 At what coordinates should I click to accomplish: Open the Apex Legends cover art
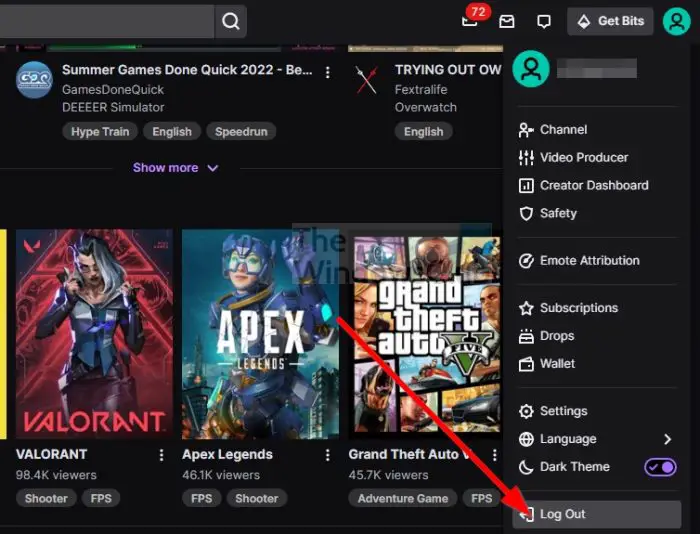260,334
